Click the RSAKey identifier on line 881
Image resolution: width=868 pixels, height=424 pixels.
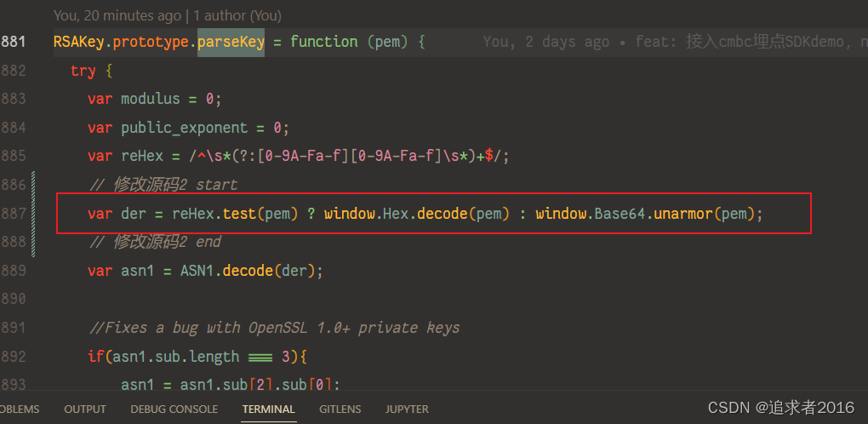(78, 42)
